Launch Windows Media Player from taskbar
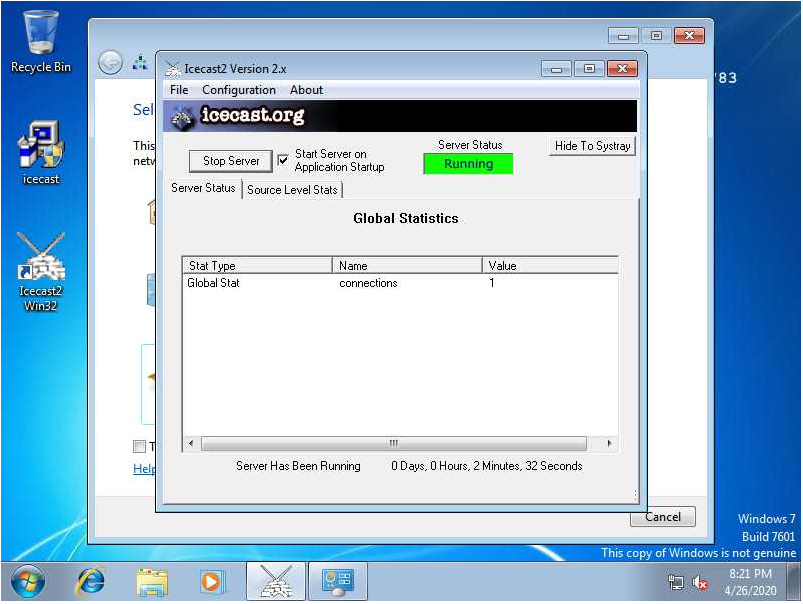803x604 pixels. 212,581
